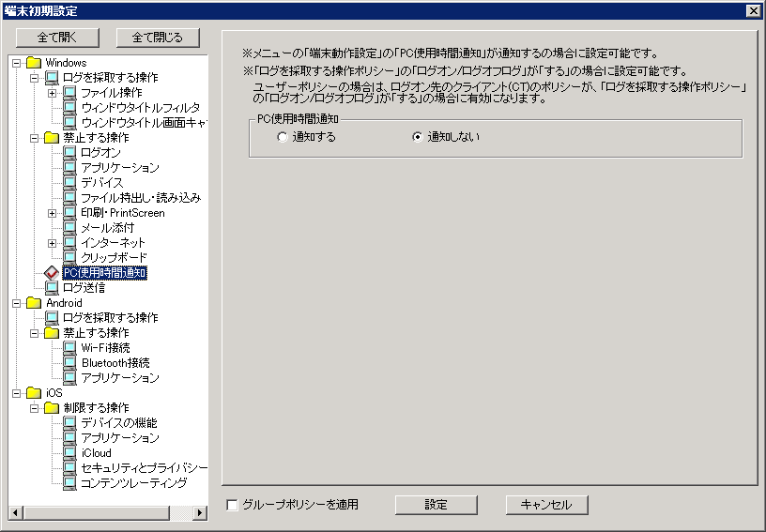Collapse the 制限する操作 node
The height and width of the screenshot is (532, 766).
click(x=34, y=408)
